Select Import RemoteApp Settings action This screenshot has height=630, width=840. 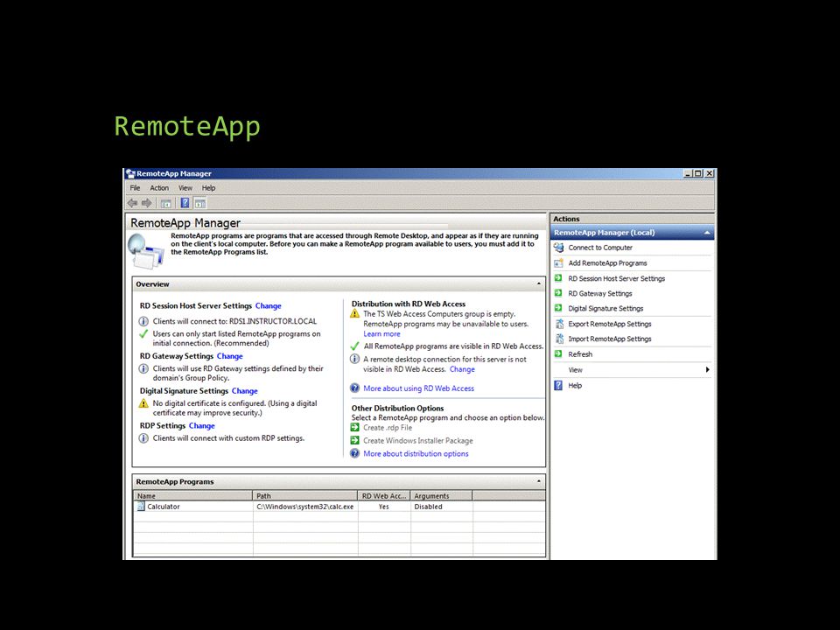click(x=610, y=339)
